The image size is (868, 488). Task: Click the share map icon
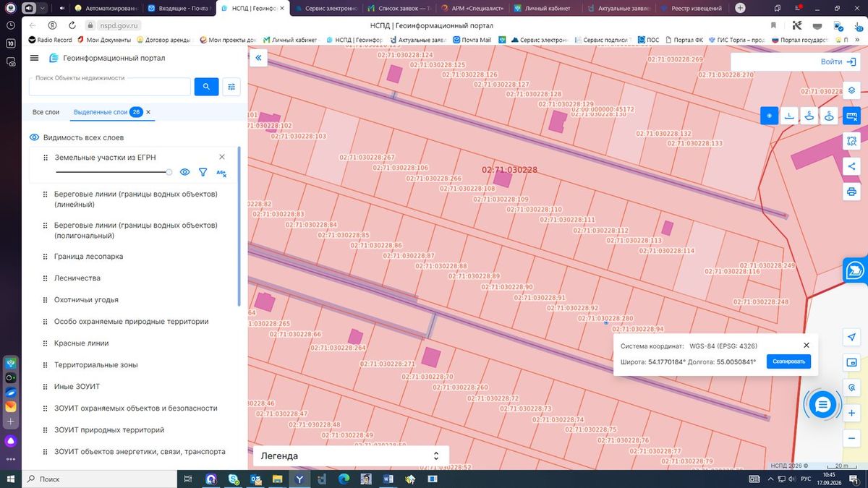coord(851,166)
